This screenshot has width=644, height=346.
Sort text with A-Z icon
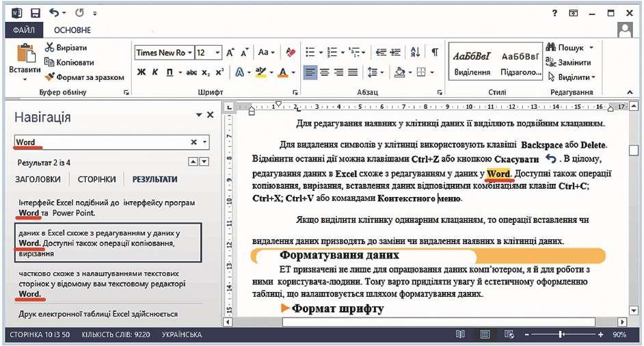(415, 52)
